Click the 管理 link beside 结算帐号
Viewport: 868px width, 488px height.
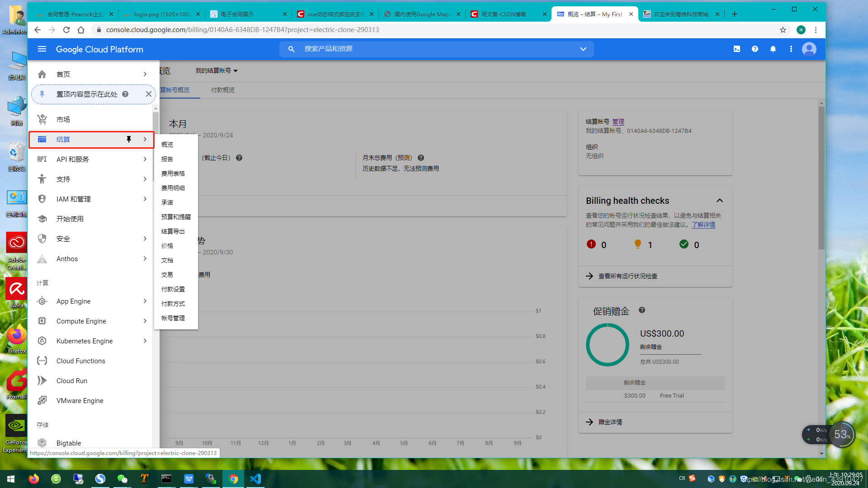[618, 122]
